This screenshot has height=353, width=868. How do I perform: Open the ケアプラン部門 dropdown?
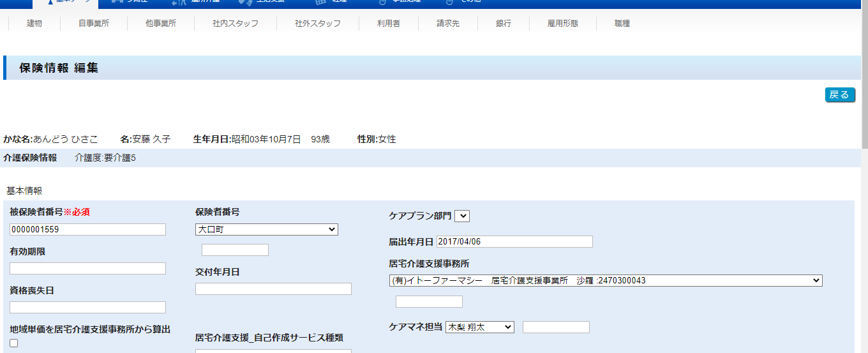(462, 216)
